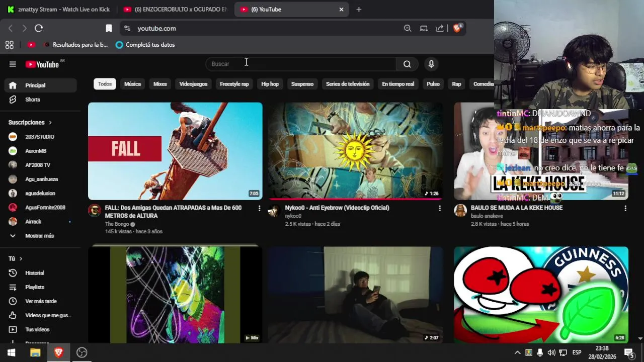644x362 pixels.
Task: Select the Todos filter chip
Action: pyautogui.click(x=105, y=84)
